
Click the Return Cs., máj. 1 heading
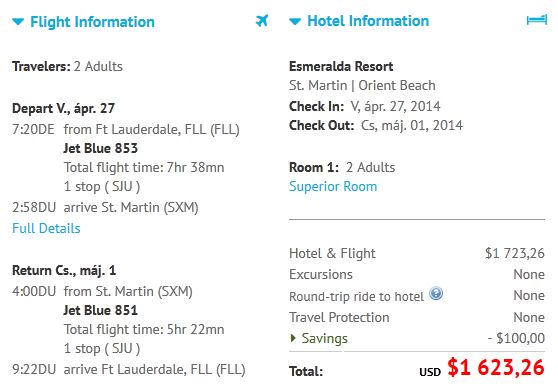click(64, 270)
